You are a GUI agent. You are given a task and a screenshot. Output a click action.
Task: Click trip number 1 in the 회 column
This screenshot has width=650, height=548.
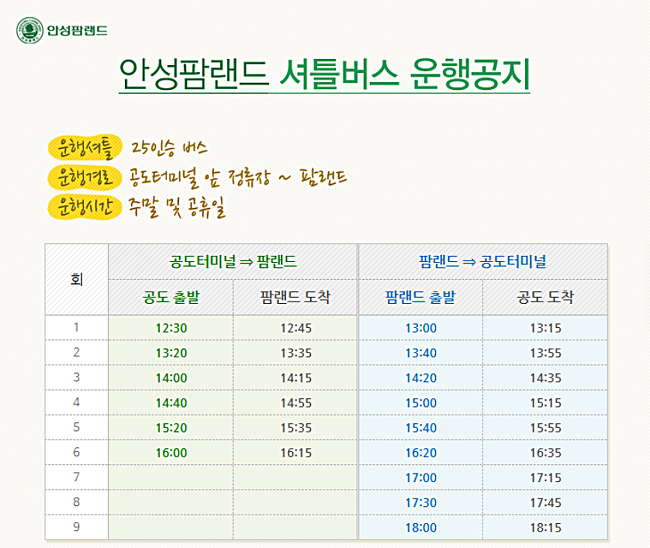tap(77, 327)
